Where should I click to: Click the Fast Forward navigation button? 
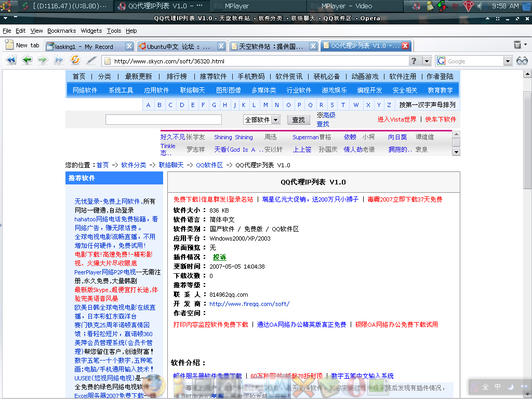(x=59, y=60)
